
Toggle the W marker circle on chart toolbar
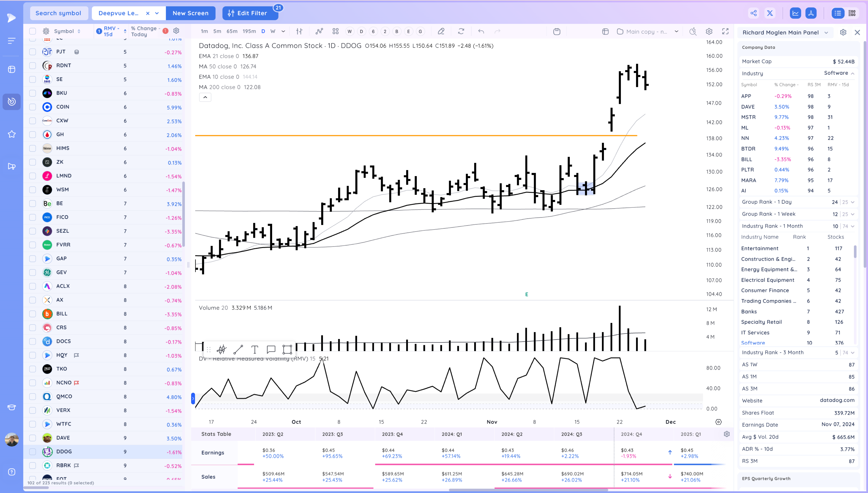tap(350, 31)
